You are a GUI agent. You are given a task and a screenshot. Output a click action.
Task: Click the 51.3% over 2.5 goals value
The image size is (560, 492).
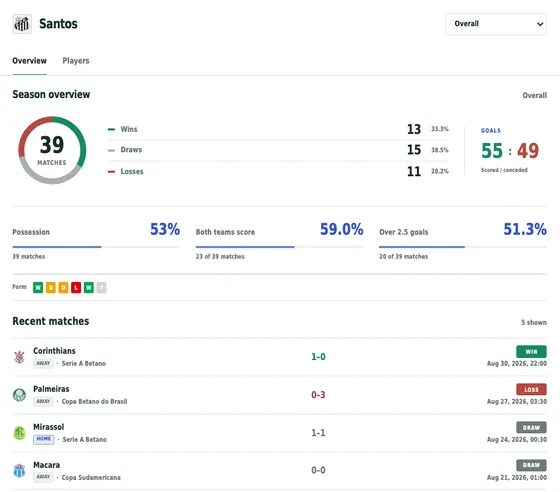click(x=525, y=229)
